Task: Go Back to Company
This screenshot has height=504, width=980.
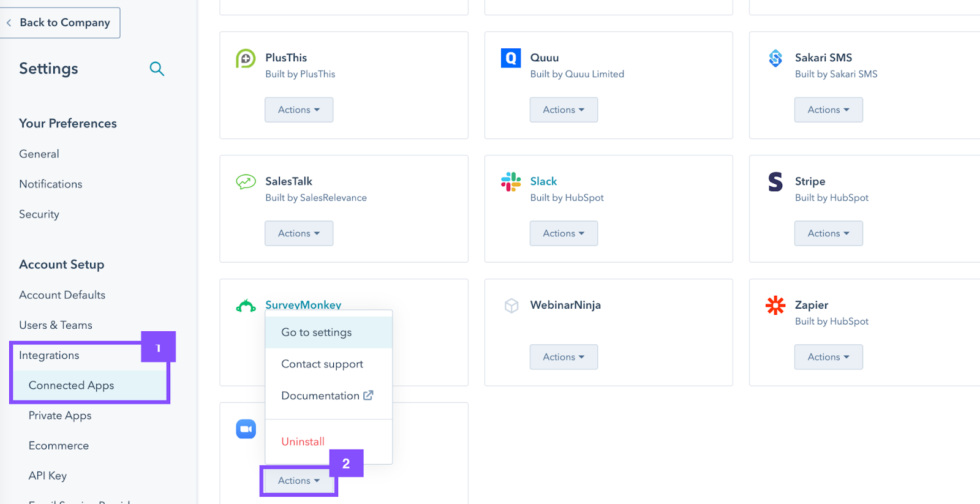Action: [59, 23]
